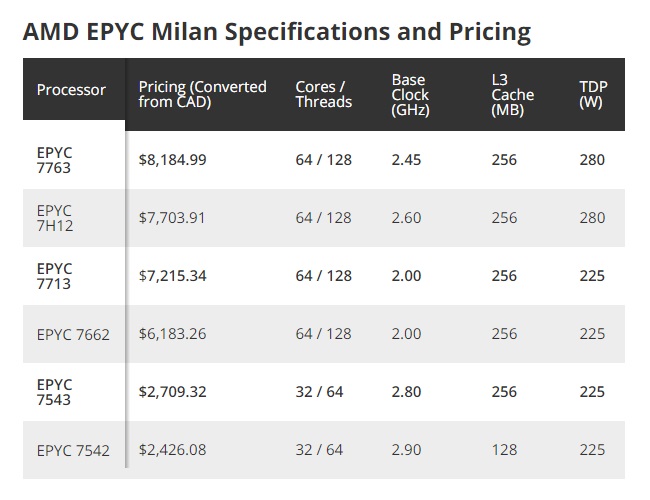Screen dimensions: 650x500
Task: Select the EPYC 7H12 row label
Action: click(55, 218)
